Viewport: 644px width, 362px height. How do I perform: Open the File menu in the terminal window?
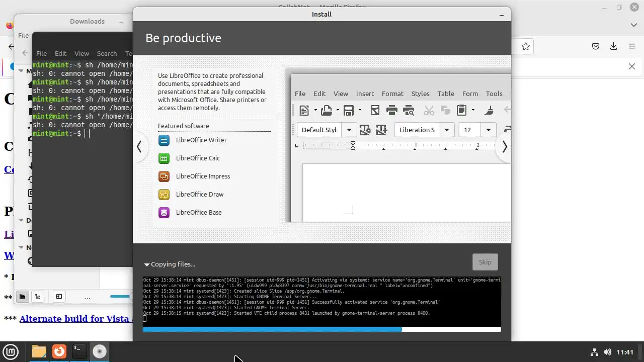[x=41, y=53]
